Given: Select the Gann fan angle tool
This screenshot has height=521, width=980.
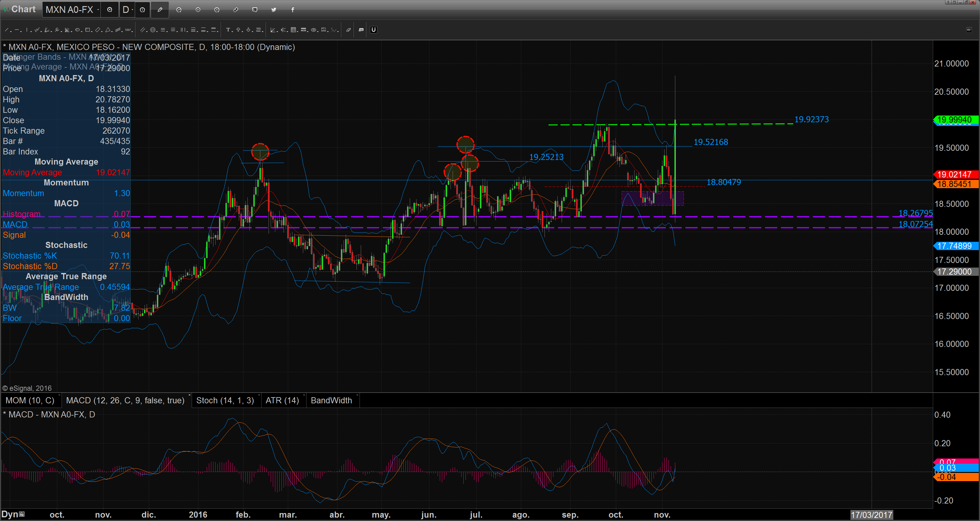Looking at the screenshot, I should (x=273, y=30).
